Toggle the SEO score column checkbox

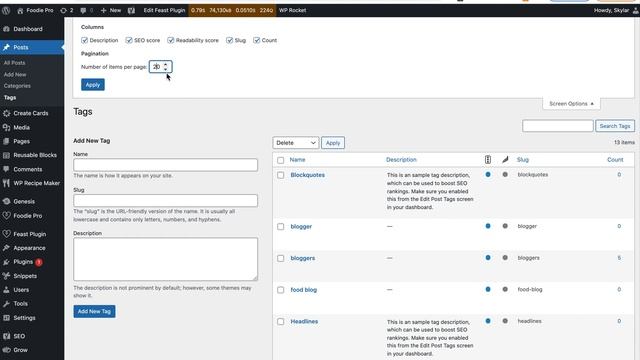(129, 40)
